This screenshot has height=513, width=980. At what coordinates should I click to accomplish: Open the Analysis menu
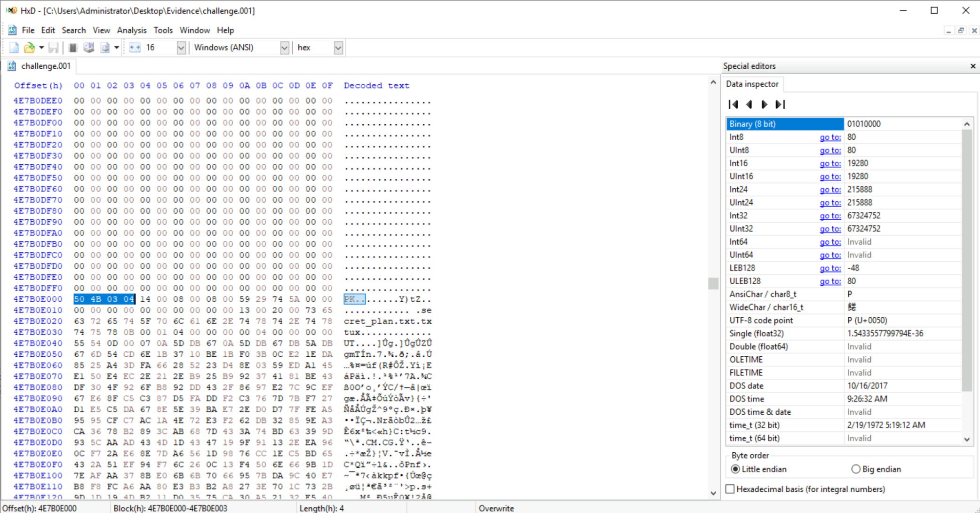[131, 30]
